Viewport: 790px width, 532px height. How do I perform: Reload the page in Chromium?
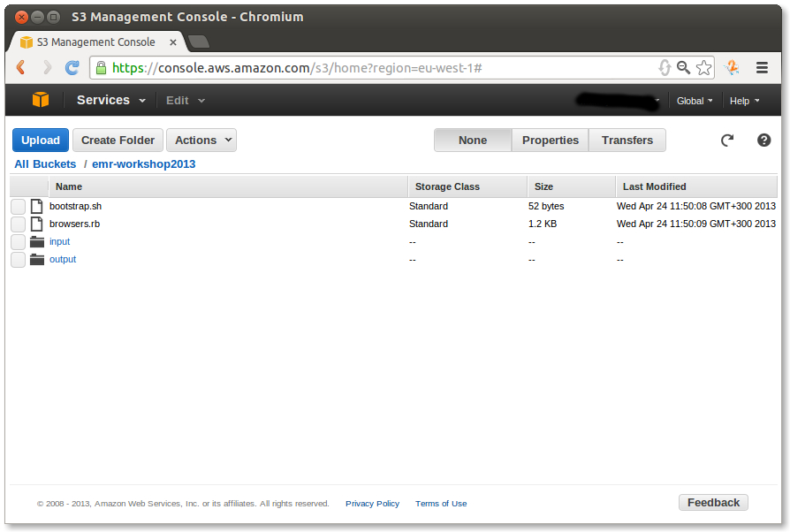[72, 68]
